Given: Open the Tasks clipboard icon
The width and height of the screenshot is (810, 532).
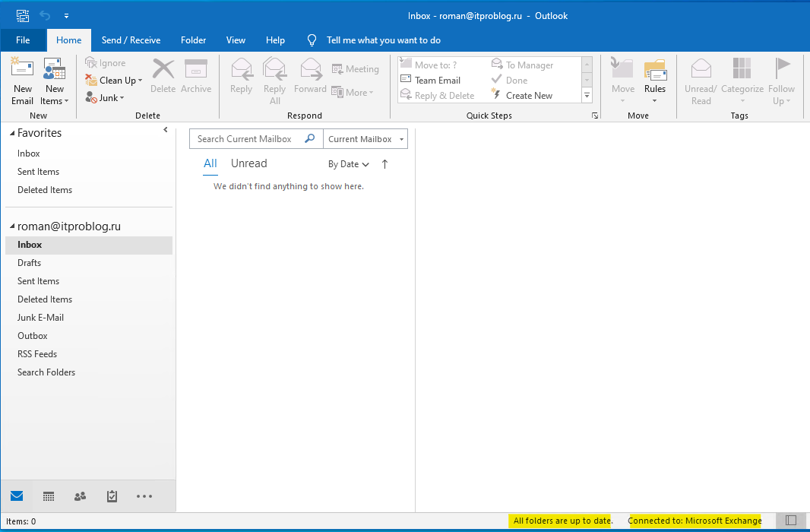Looking at the screenshot, I should (x=112, y=496).
